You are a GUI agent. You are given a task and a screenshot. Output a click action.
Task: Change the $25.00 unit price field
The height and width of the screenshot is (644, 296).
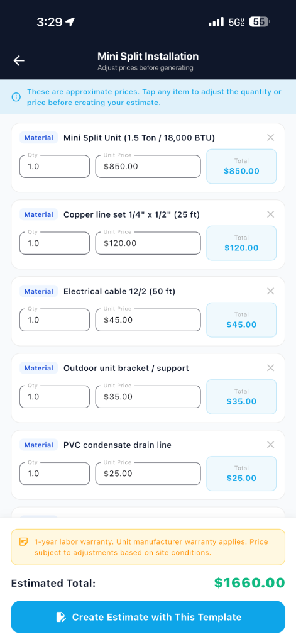(148, 474)
